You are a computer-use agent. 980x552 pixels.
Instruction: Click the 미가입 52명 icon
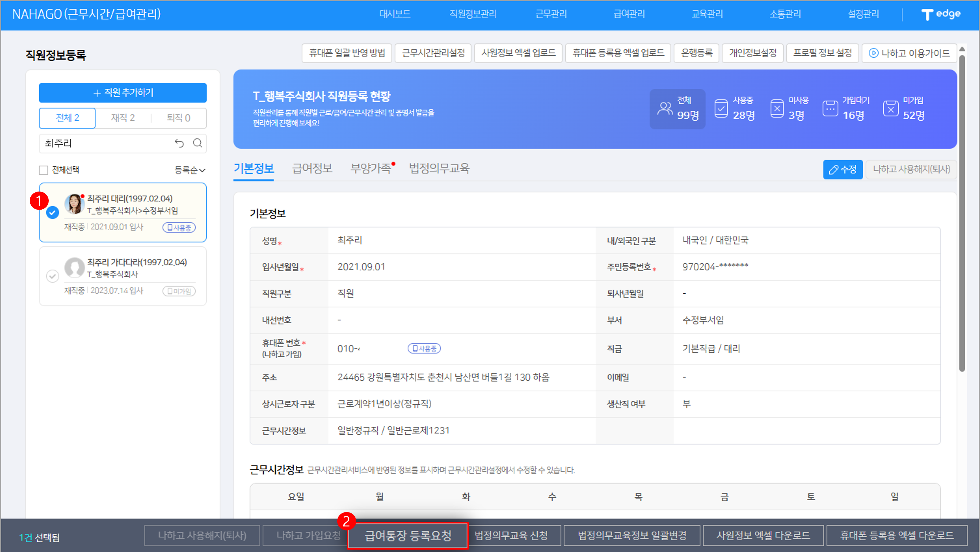point(890,109)
